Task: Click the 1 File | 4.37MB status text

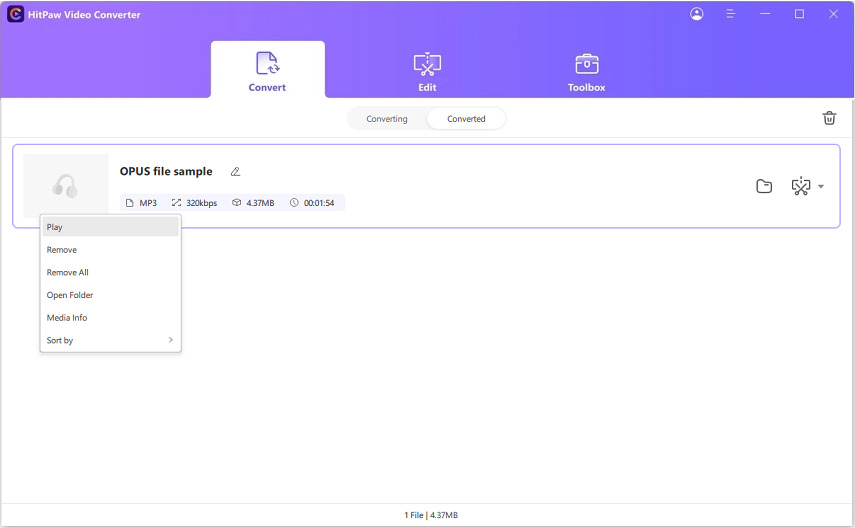Action: pyautogui.click(x=431, y=515)
